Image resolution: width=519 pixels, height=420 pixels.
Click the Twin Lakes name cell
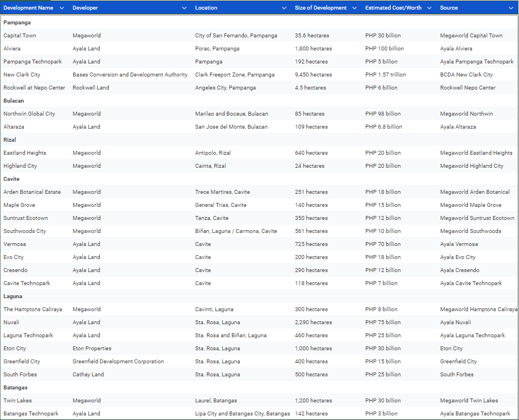tap(18, 401)
